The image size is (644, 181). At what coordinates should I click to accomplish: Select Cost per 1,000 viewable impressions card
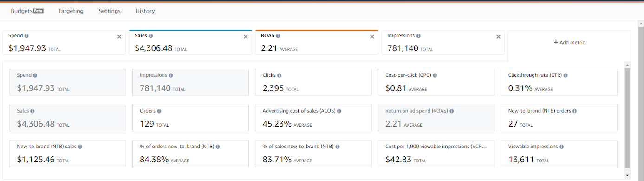pos(436,154)
